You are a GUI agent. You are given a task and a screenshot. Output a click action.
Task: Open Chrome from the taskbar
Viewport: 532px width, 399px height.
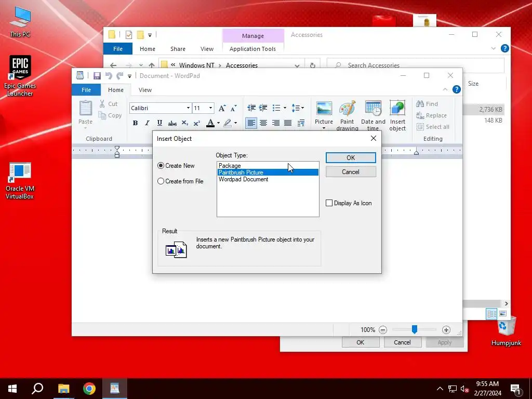89,389
